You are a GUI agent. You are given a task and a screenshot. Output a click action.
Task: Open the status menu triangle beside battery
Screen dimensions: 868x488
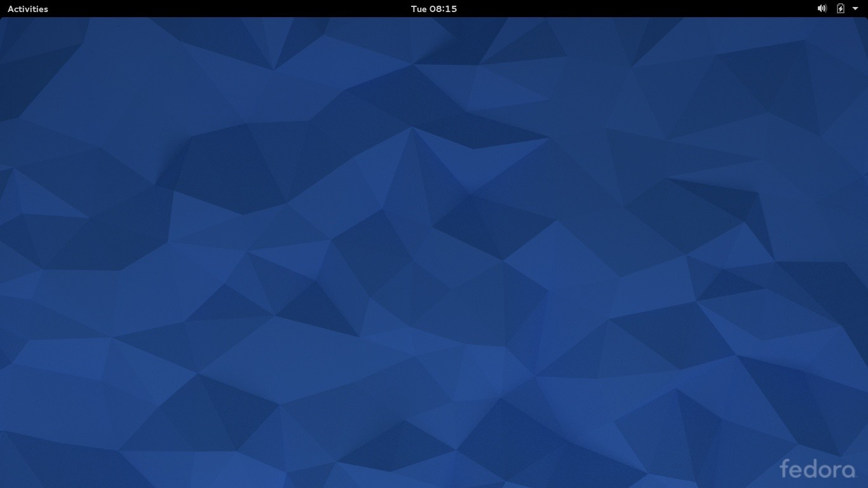(x=855, y=9)
